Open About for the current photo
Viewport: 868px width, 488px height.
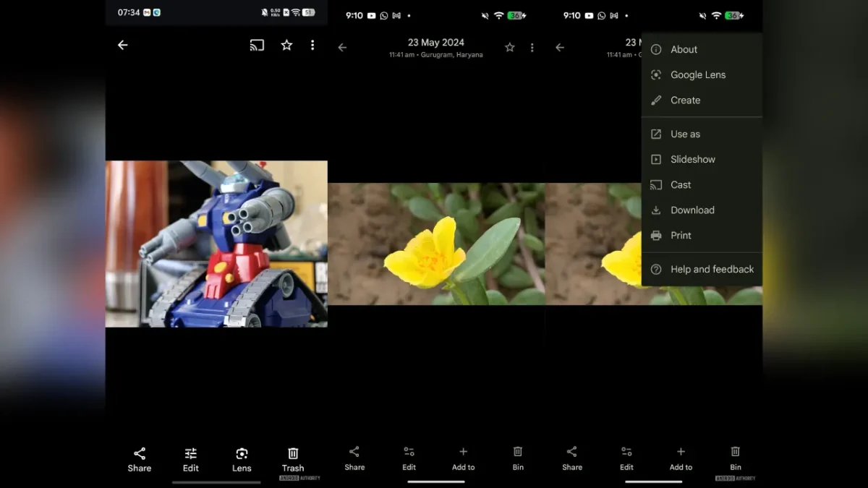[684, 49]
